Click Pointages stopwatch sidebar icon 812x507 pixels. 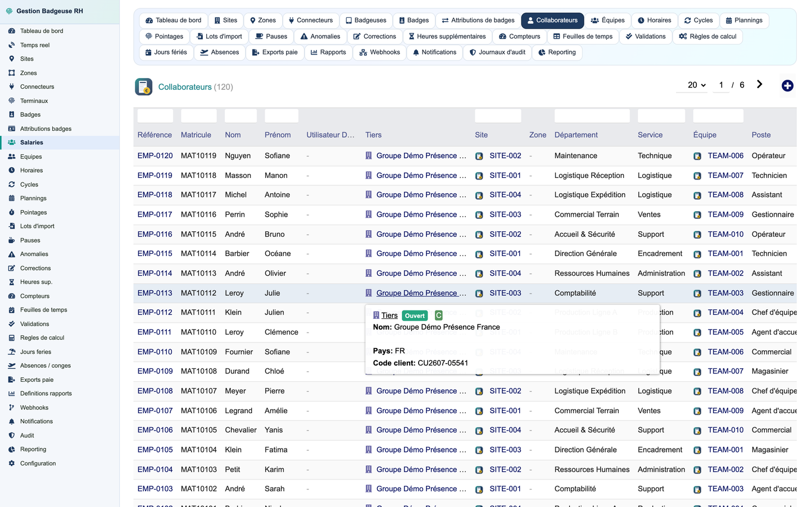pyautogui.click(x=11, y=212)
